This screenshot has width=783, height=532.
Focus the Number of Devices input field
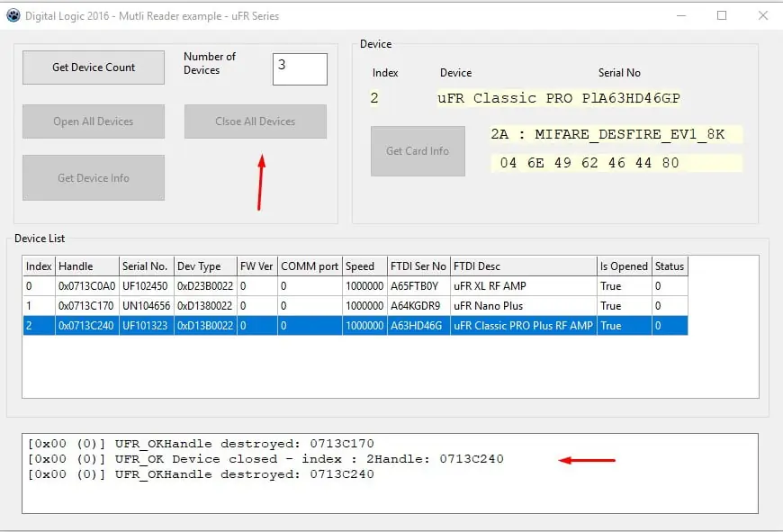click(x=300, y=69)
